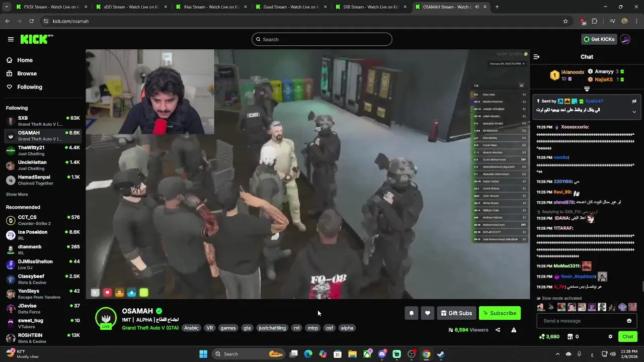Click the user profile avatar top right

[x=625, y=39]
